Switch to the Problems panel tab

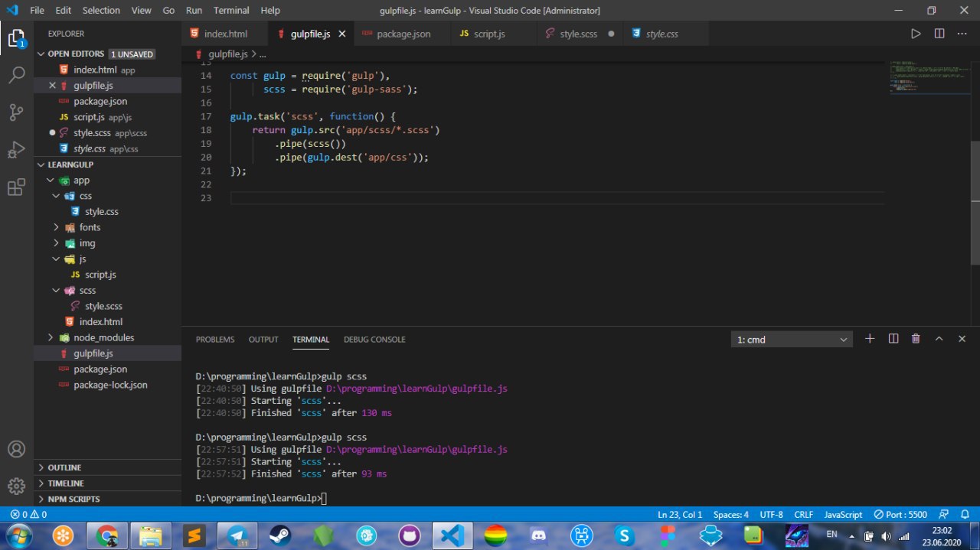tap(215, 340)
